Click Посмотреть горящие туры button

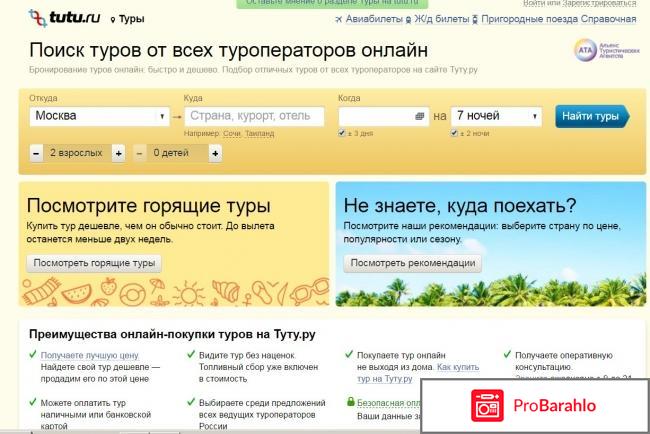tap(94, 263)
